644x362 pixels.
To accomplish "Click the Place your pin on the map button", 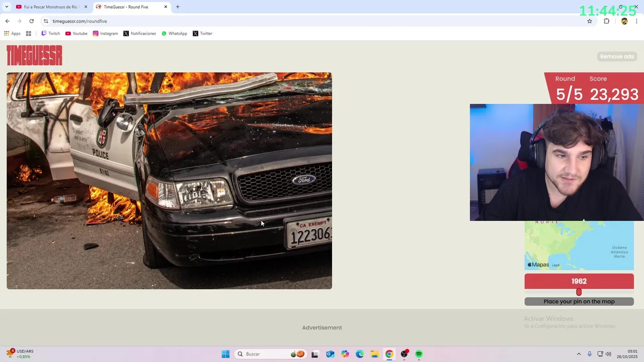I will [x=579, y=302].
